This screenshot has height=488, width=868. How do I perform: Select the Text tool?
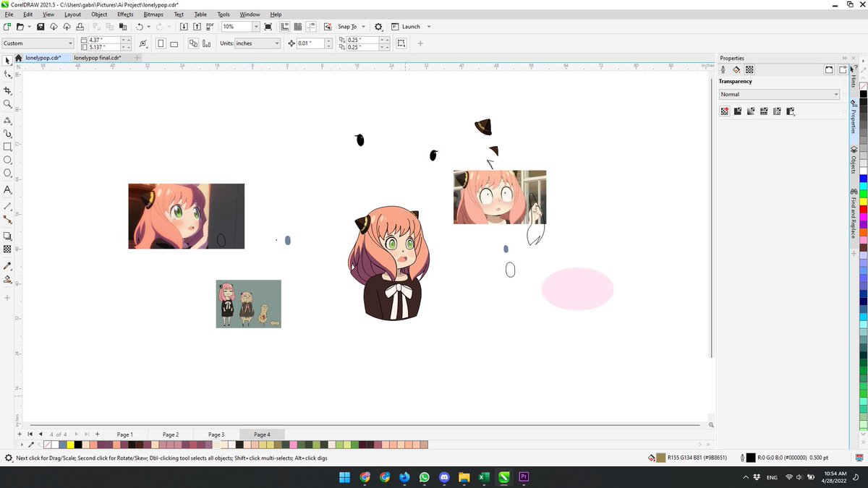coord(7,189)
